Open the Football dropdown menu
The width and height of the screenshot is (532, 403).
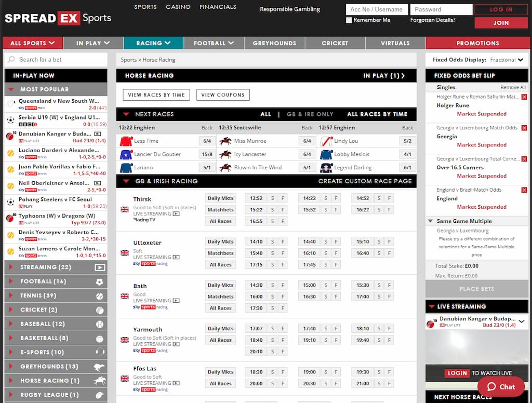214,43
